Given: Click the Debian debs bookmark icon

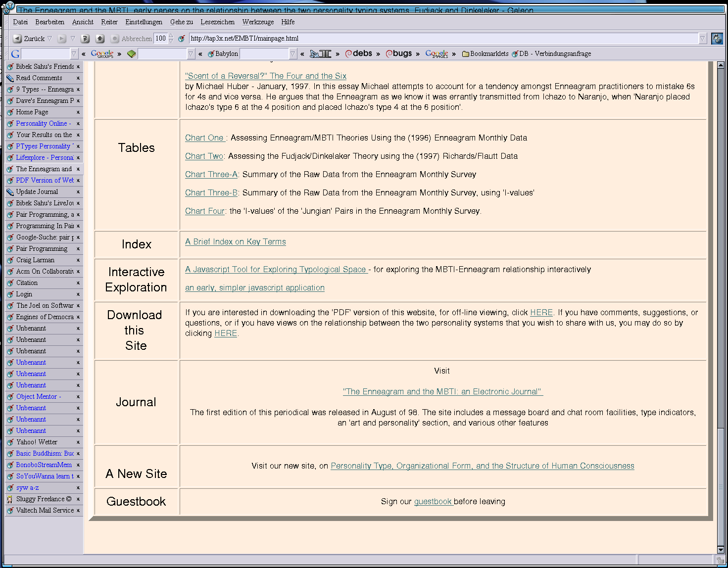Looking at the screenshot, I should 359,53.
